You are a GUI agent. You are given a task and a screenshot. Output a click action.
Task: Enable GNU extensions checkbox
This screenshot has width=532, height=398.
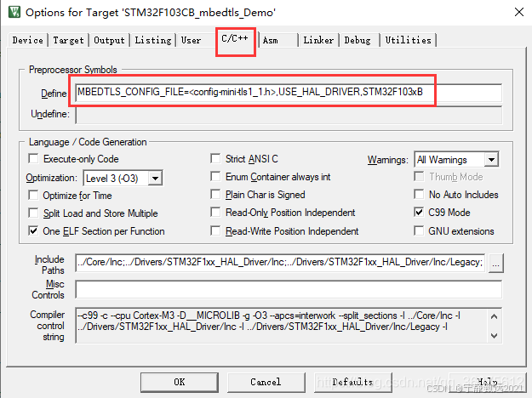pos(419,230)
